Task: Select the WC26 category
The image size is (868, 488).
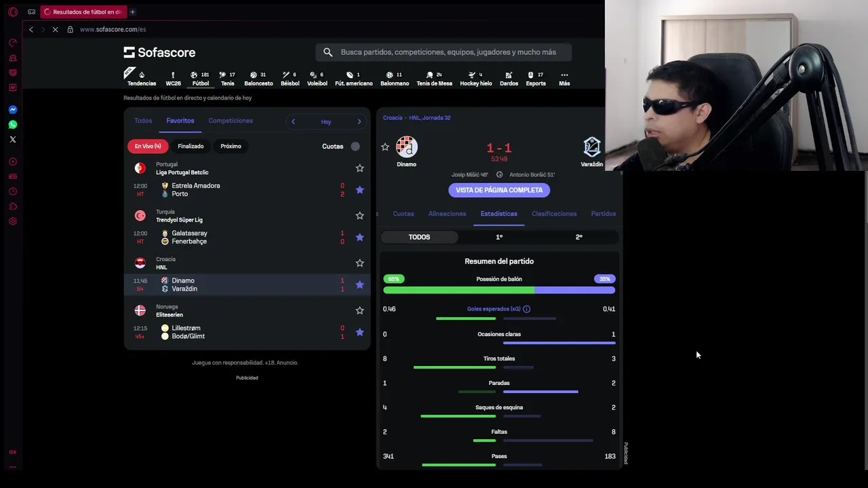Action: pos(173,79)
